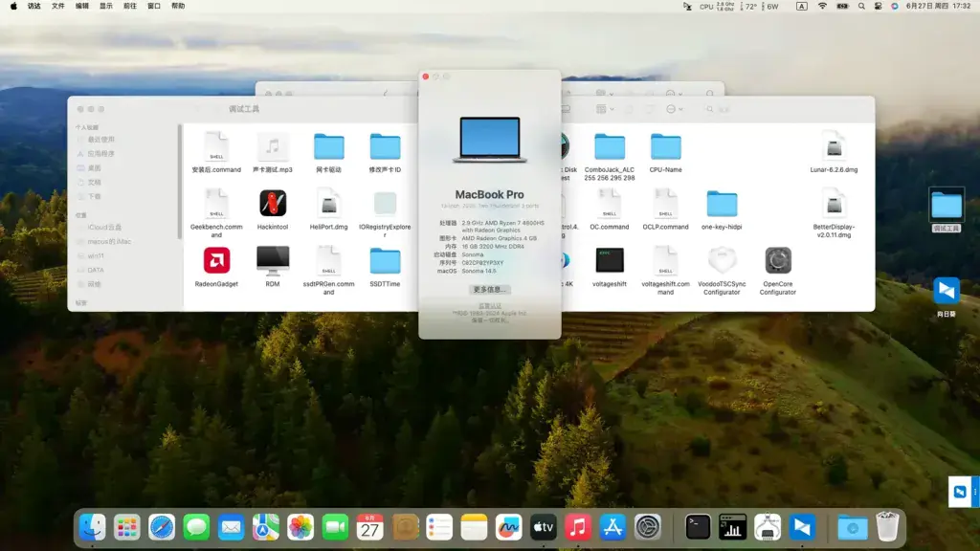Open Terminal from the Dock
Screen dimensions: 980x551
[698, 528]
